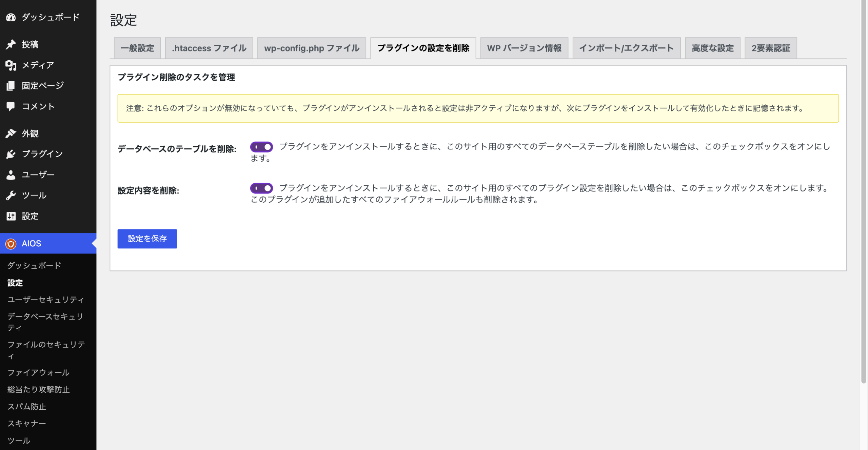Image resolution: width=868 pixels, height=450 pixels.
Task: Click the paintbrush icon beside 外観
Action: pos(11,134)
